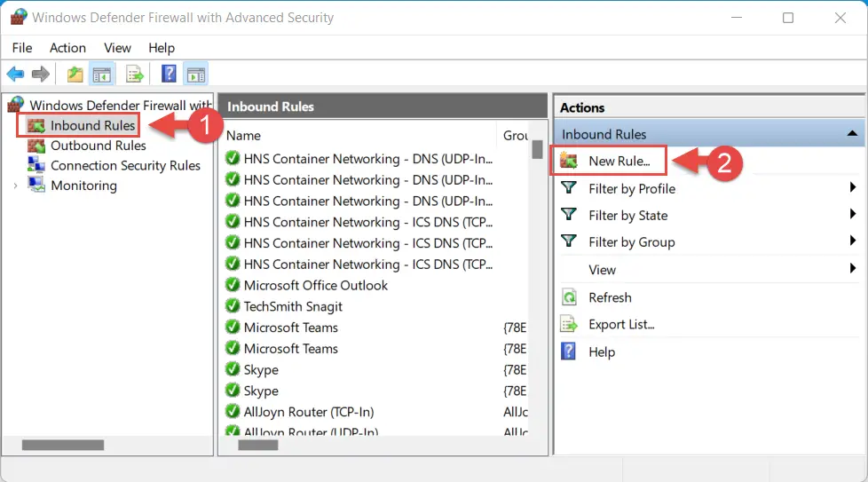Minimize the firewall window
This screenshot has width=868, height=482.
737,18
